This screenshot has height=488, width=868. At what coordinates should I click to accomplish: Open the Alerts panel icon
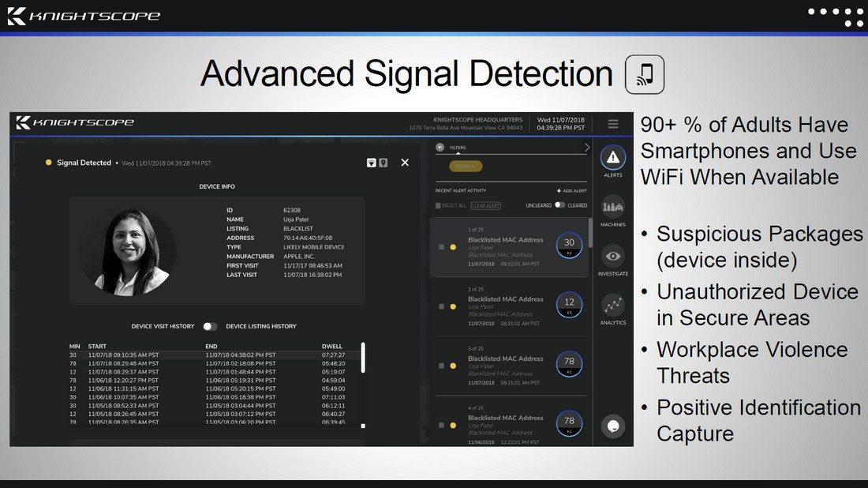pos(613,158)
